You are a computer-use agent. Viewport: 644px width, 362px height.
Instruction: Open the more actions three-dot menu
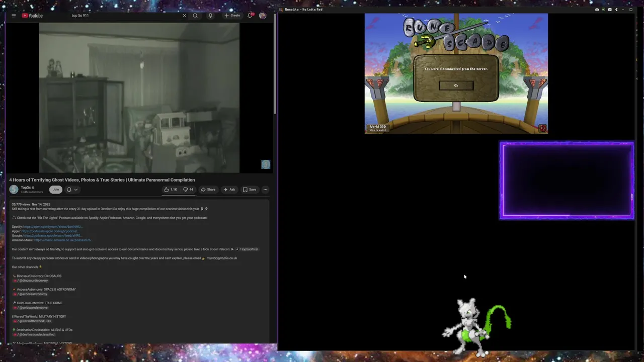coord(265,190)
